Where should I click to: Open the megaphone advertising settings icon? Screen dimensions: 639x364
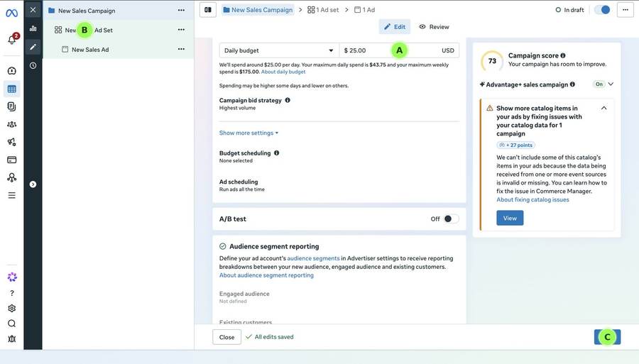tap(12, 142)
